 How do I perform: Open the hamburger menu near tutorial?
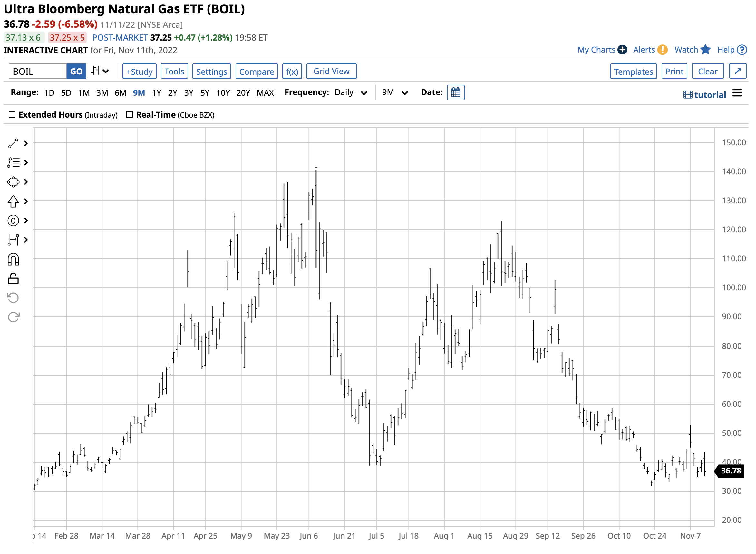(737, 93)
